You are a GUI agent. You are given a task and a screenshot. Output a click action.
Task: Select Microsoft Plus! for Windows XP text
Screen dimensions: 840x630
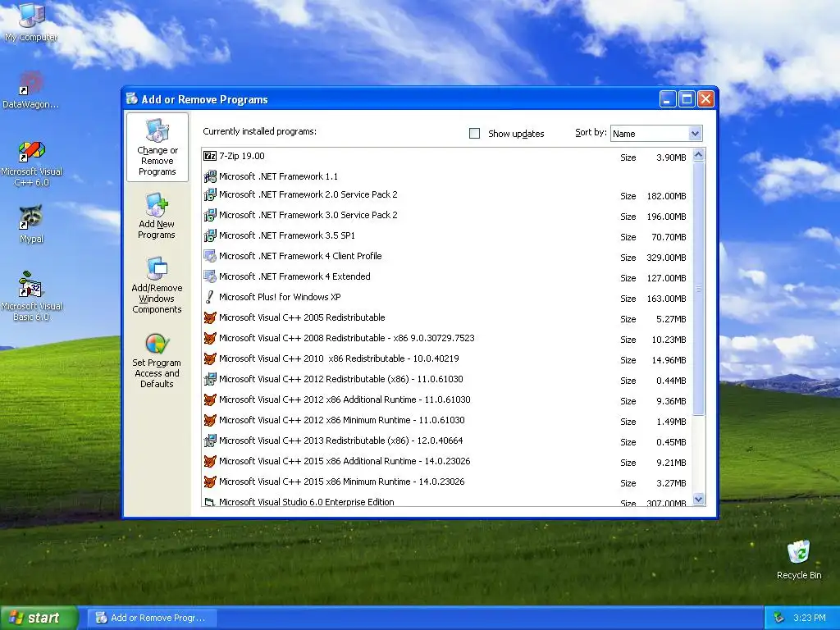(280, 297)
